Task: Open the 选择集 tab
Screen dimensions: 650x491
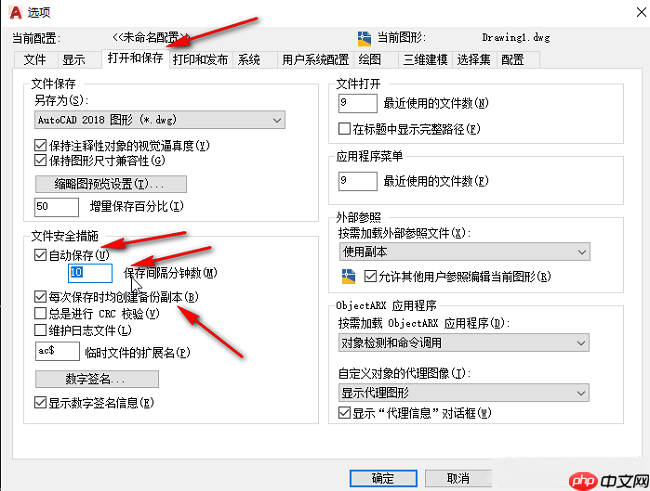Action: click(x=474, y=60)
